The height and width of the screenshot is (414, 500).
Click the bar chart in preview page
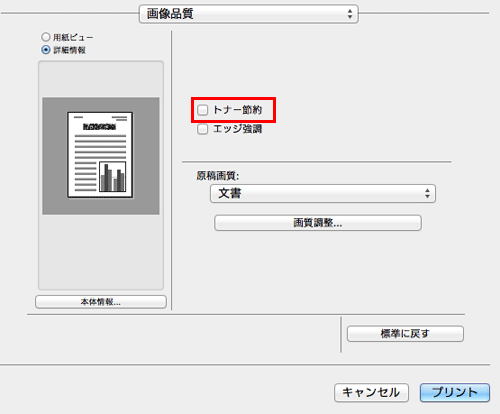pos(113,177)
